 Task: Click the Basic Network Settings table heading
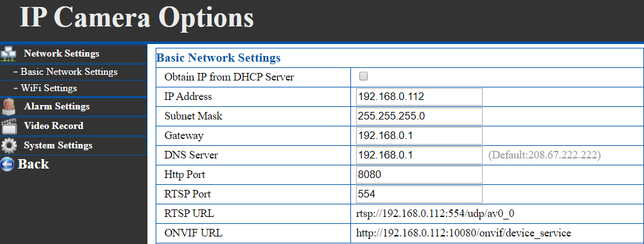218,58
